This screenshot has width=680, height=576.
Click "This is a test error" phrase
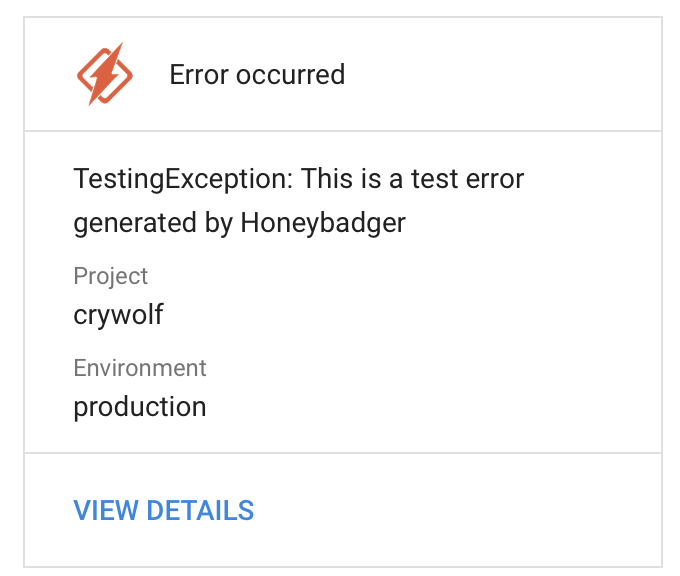413,180
